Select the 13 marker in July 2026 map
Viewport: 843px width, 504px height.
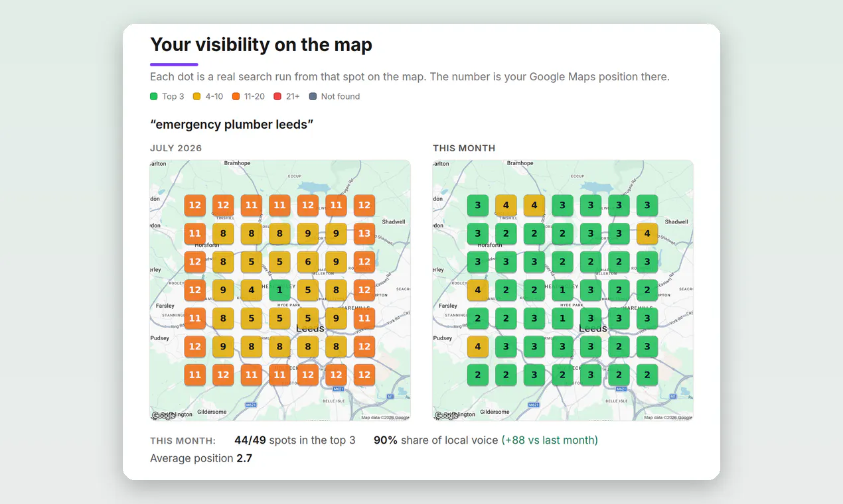pos(364,233)
